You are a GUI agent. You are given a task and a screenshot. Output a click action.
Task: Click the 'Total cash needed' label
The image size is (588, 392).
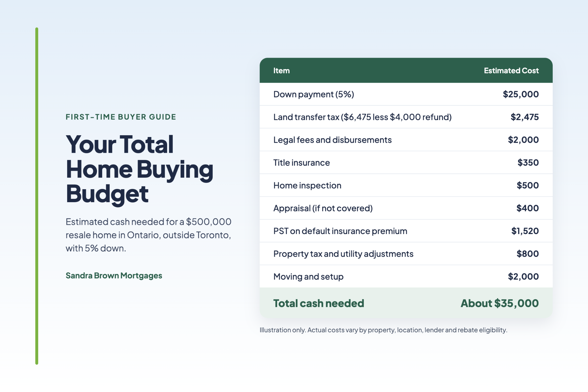tap(319, 303)
